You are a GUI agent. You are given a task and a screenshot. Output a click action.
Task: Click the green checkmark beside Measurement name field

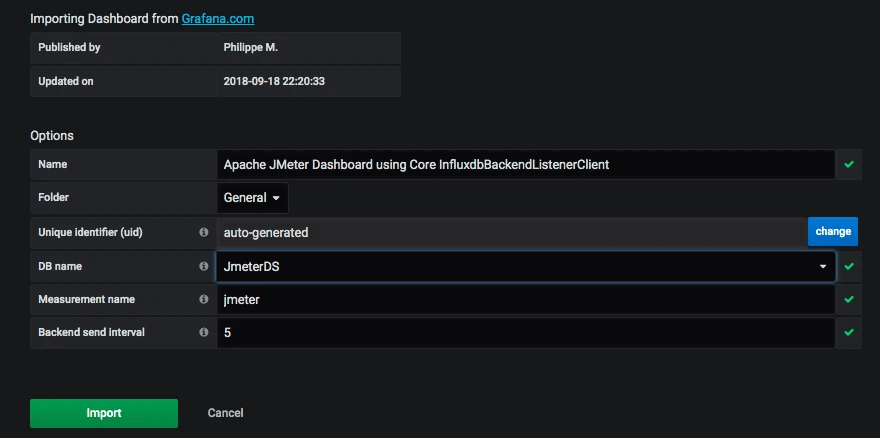tap(849, 299)
